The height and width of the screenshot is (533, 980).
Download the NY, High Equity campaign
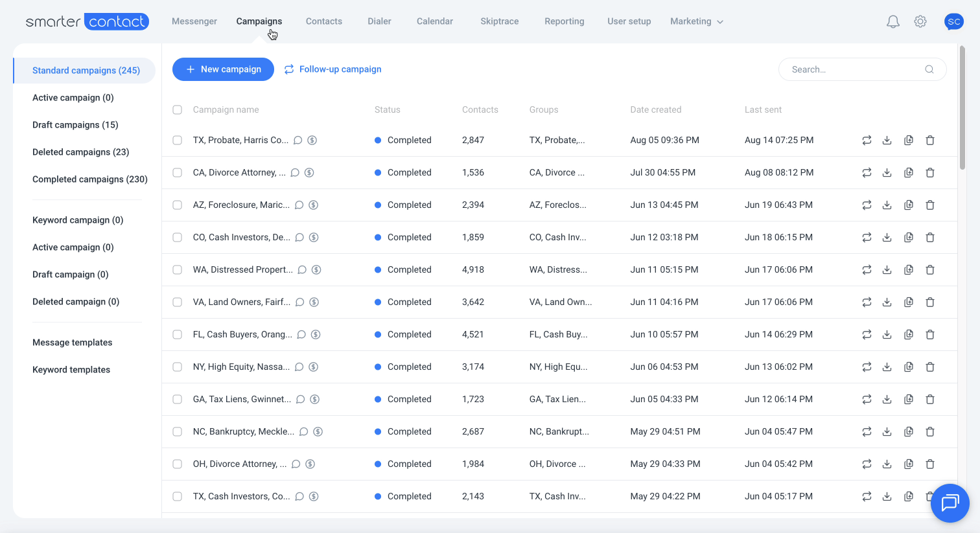887,367
